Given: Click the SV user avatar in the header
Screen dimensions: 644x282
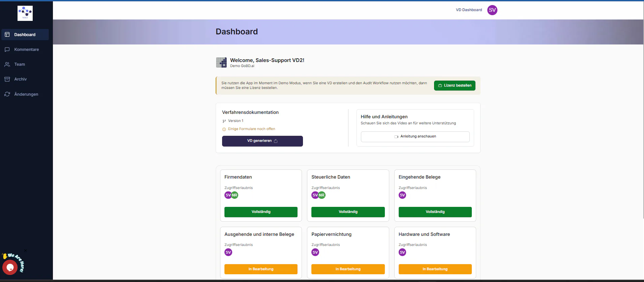Looking at the screenshot, I should tap(492, 10).
